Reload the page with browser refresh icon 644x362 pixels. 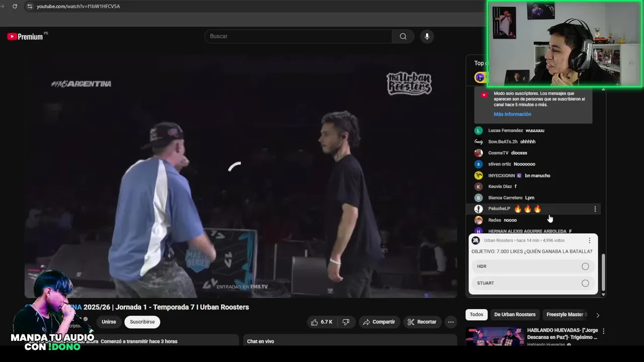[x=15, y=6]
